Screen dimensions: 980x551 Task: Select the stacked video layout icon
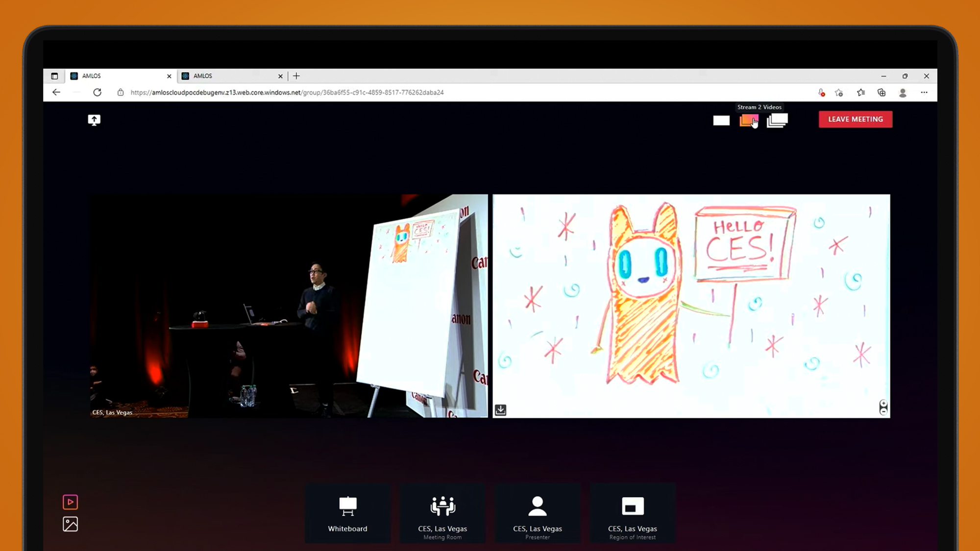click(777, 120)
